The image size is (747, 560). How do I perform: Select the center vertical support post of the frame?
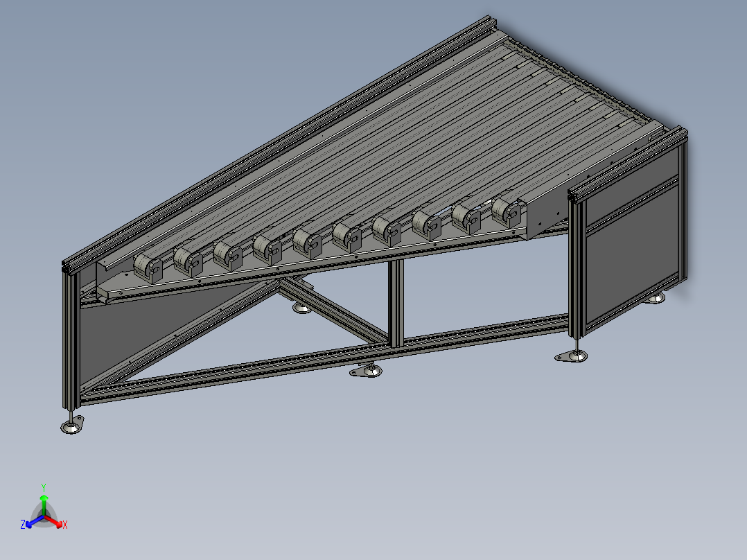[396, 303]
